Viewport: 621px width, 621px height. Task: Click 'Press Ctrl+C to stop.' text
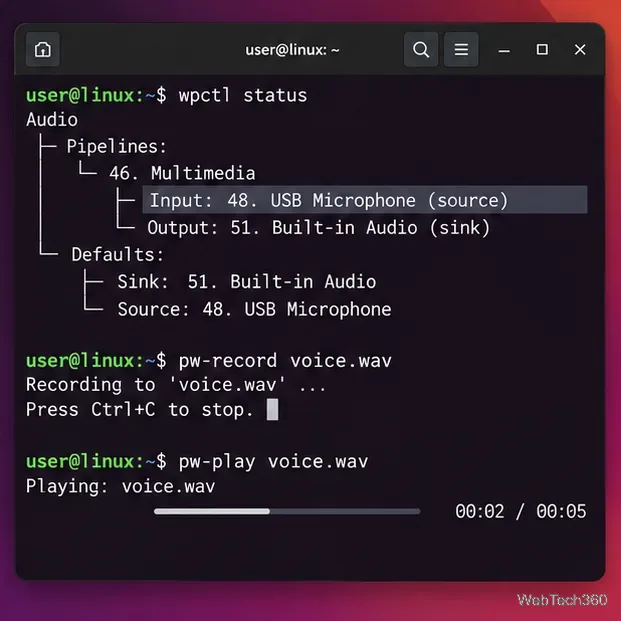[x=139, y=410]
